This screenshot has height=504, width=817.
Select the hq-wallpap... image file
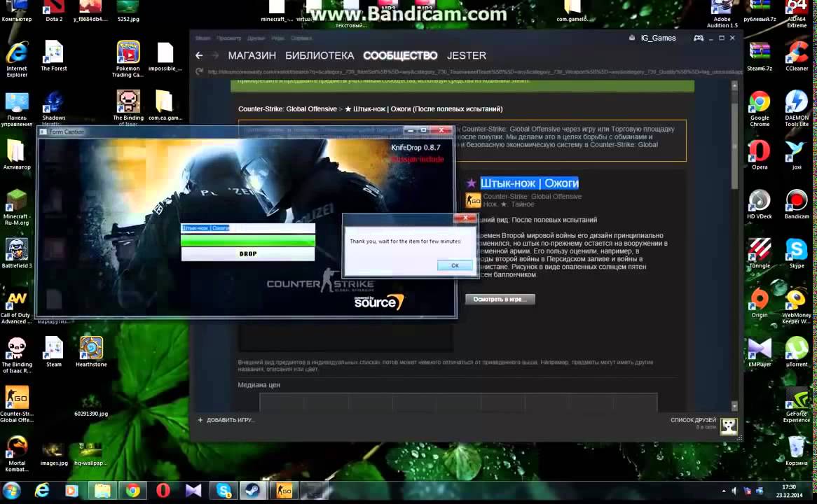pos(90,454)
